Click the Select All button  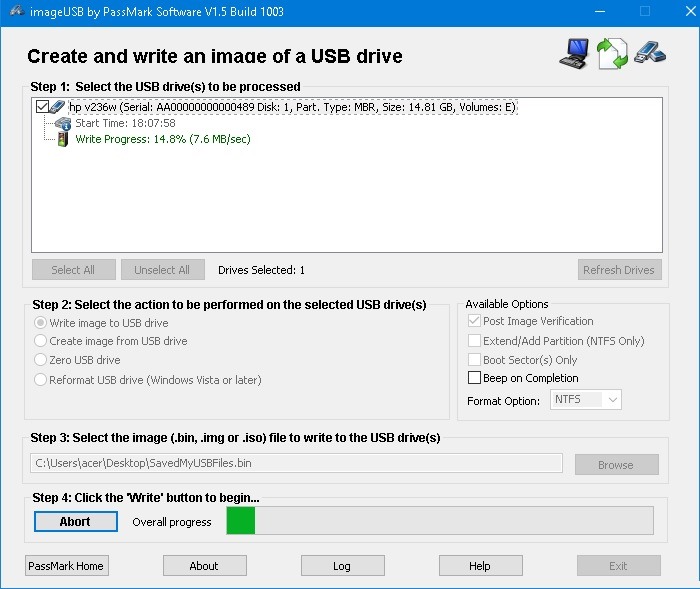(74, 270)
